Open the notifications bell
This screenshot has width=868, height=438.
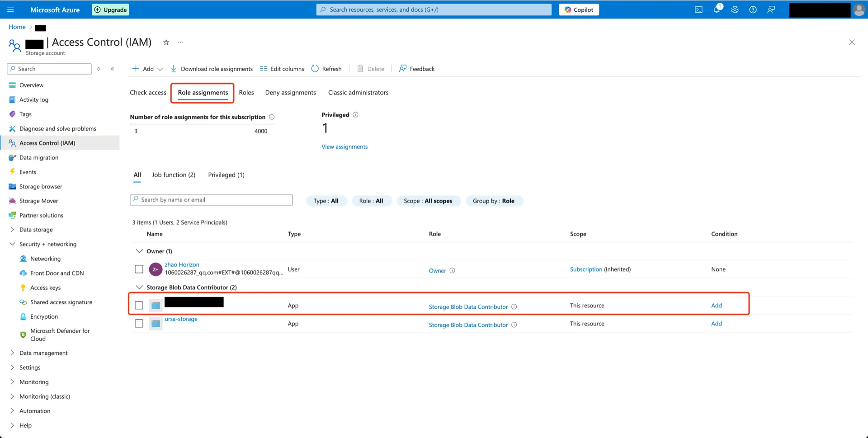click(717, 9)
